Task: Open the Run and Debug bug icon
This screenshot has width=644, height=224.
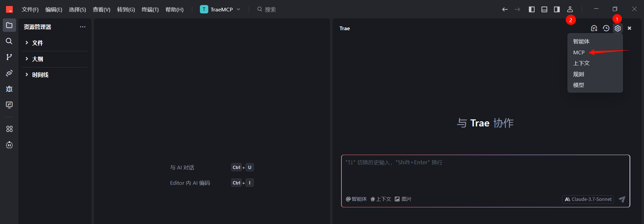Action: [x=9, y=89]
